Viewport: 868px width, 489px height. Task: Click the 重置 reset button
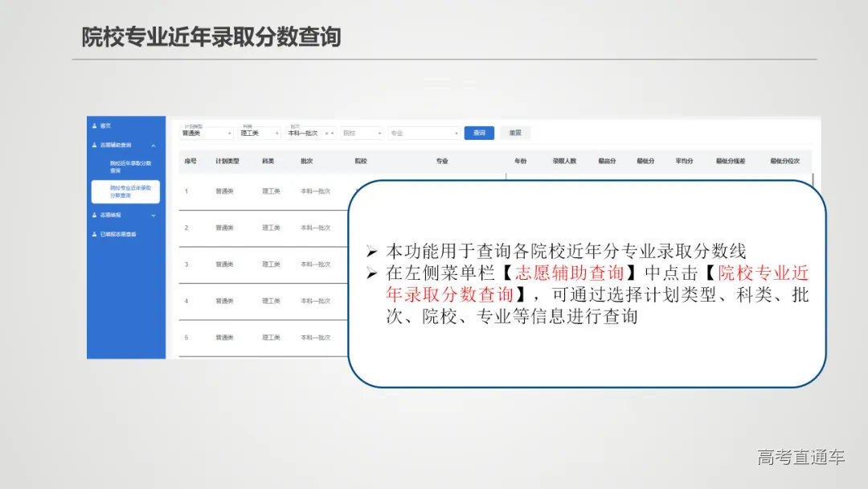(x=514, y=132)
